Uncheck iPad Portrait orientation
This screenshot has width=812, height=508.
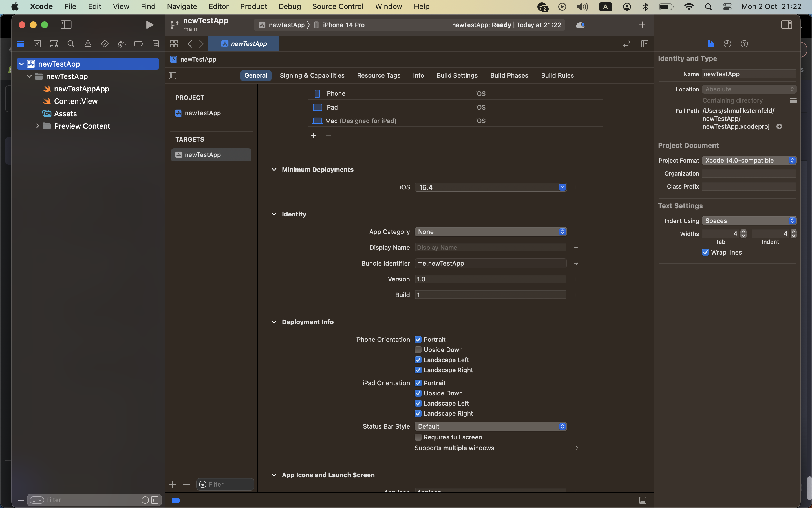[418, 383]
